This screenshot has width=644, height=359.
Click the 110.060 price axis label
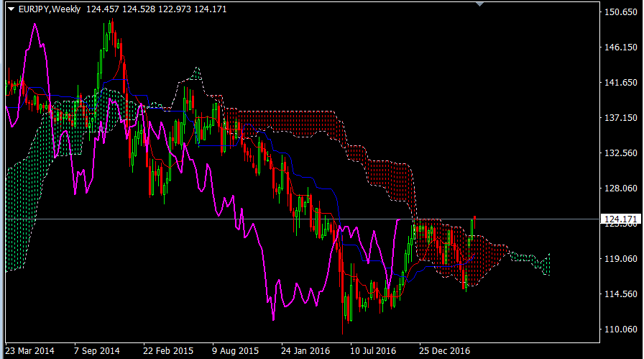[621, 329]
